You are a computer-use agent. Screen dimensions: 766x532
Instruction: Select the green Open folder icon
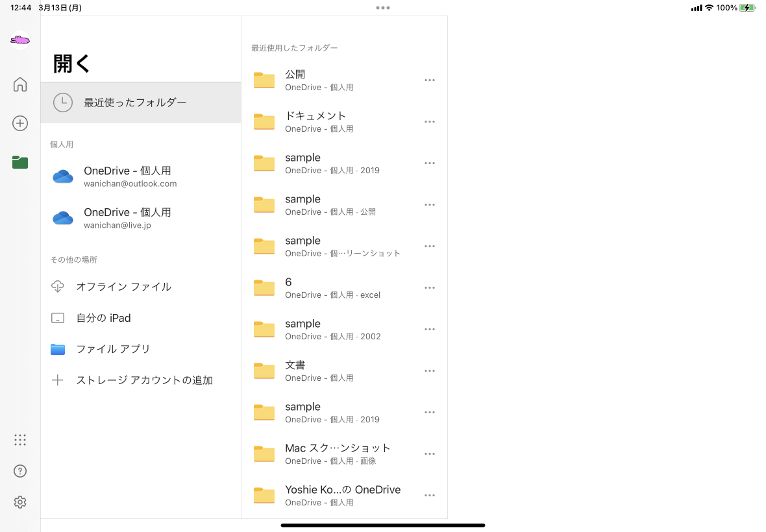[x=20, y=162]
